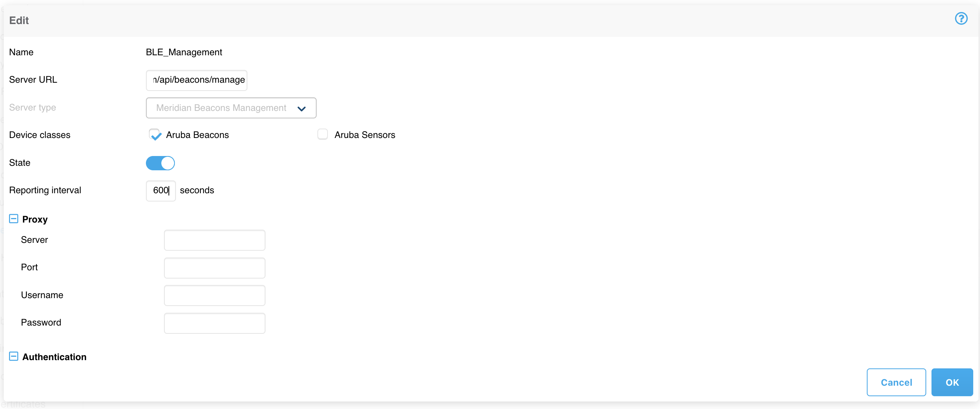Click the Authentication heading text
Screen dimensions: 980x409
point(55,357)
